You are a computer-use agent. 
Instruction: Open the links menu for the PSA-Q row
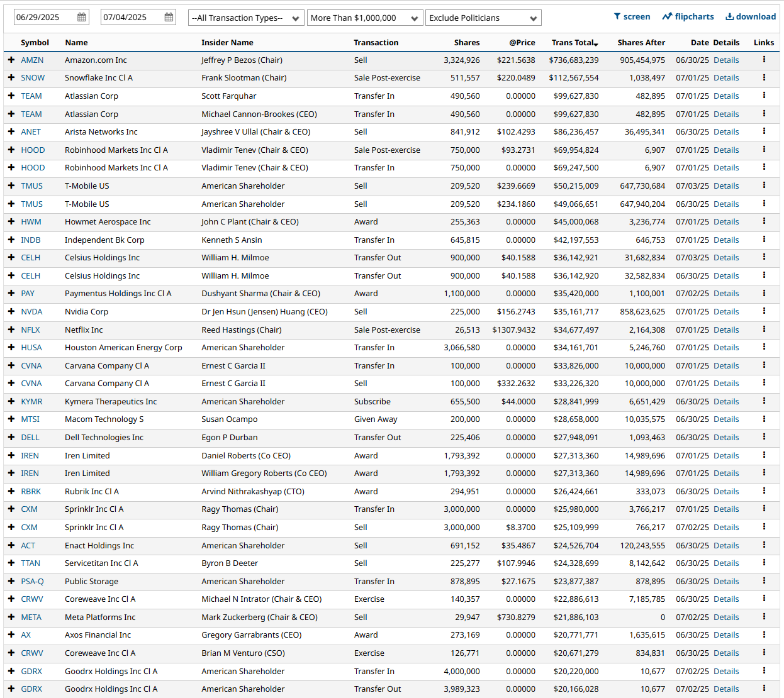[x=764, y=582]
